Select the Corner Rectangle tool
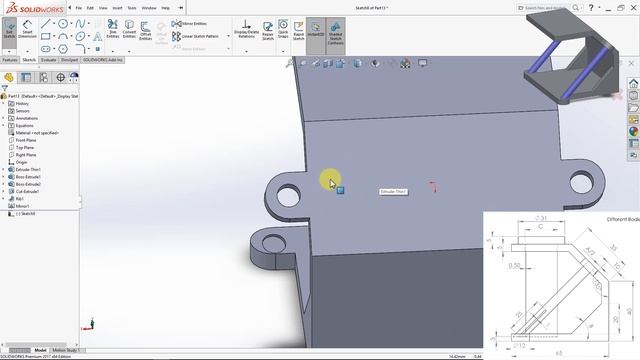 45,36
